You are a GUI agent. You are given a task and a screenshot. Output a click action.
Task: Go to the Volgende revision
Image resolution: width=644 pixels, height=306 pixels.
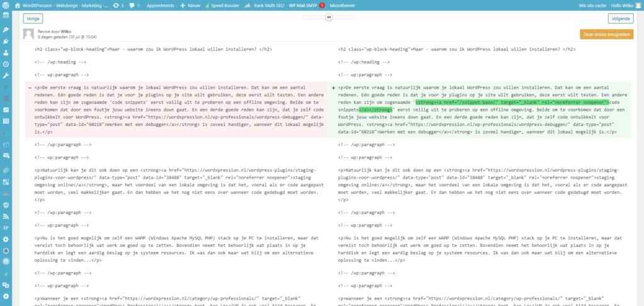621,18
